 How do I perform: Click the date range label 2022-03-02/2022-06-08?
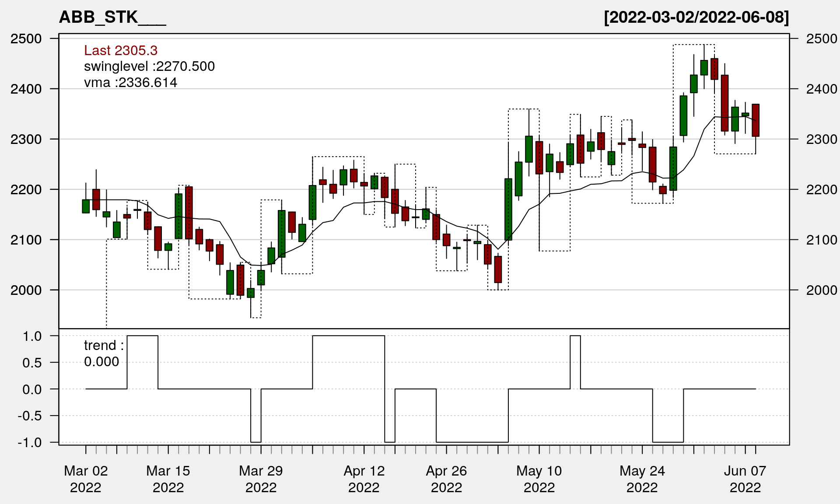tap(696, 17)
